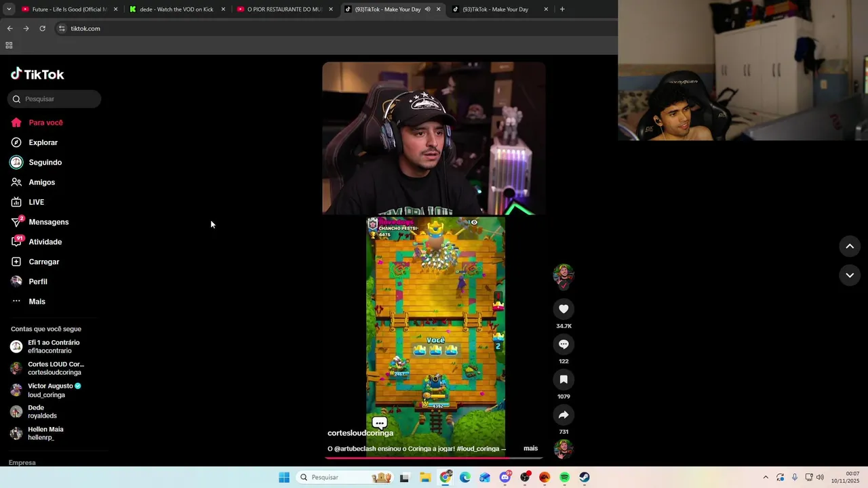Open the EA app from the taskbar
This screenshot has height=488, width=868.
[545, 477]
